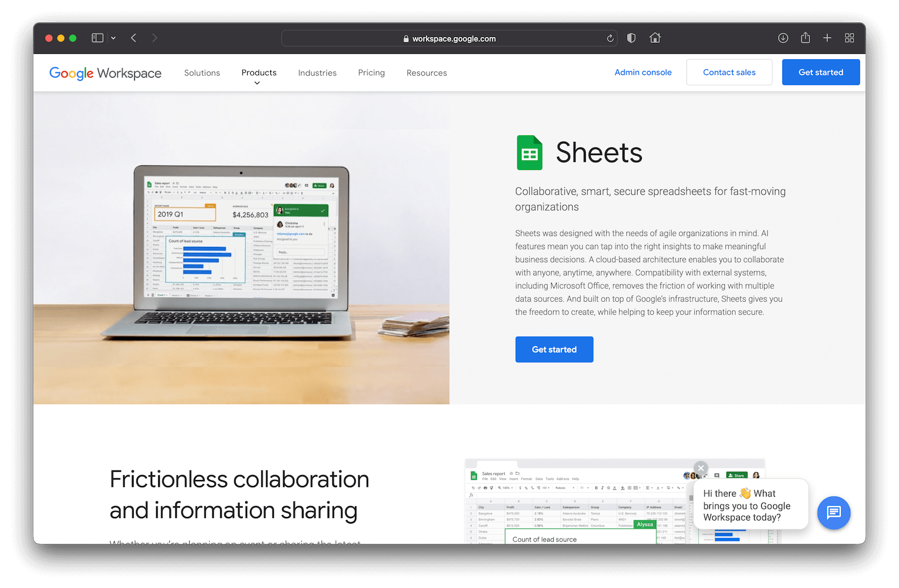This screenshot has height=588, width=899.
Task: Click the Sales report spreadsheet screenshot
Action: click(x=614, y=501)
